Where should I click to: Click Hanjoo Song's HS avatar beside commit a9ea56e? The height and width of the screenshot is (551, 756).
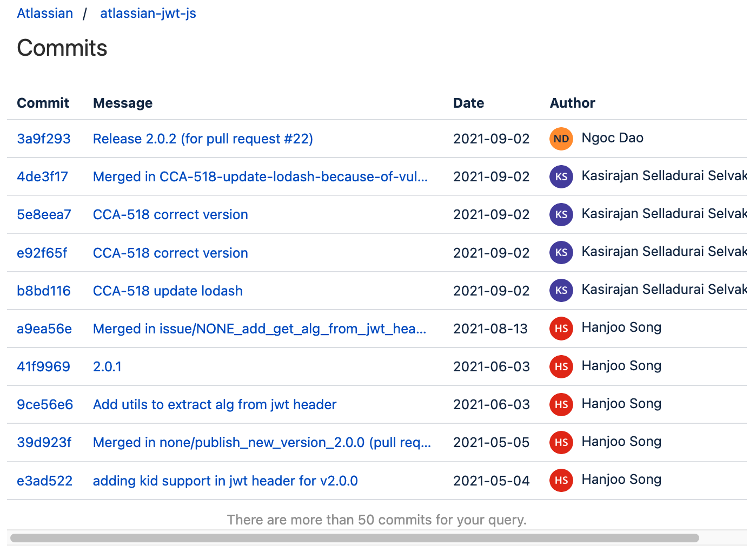pyautogui.click(x=561, y=329)
